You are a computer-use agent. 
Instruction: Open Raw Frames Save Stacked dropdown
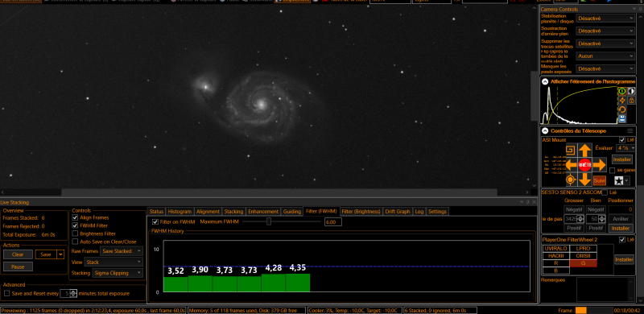tap(122, 250)
